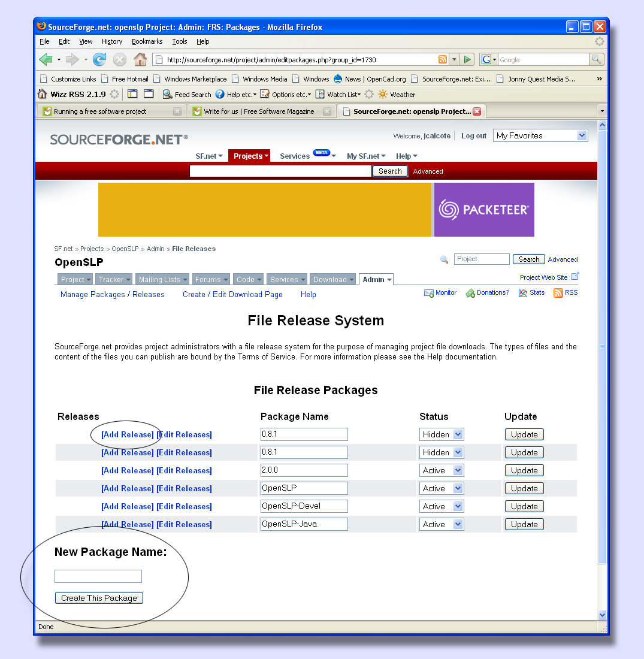
Task: Click the Monitor envelope link
Action: pyautogui.click(x=440, y=292)
